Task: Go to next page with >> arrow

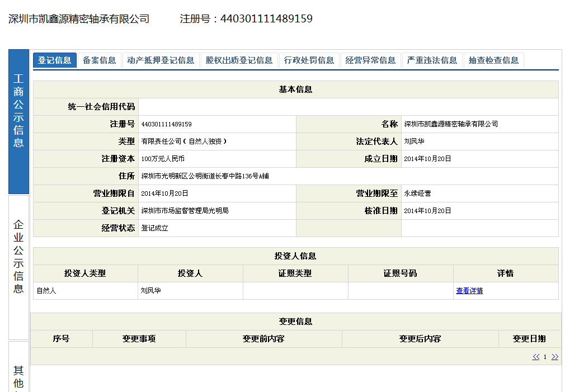Action: (x=555, y=357)
